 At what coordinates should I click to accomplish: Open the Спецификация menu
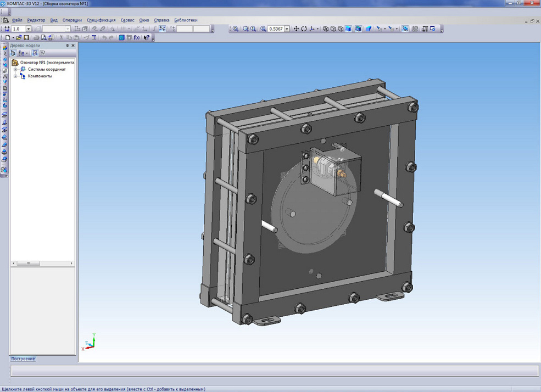coord(101,20)
